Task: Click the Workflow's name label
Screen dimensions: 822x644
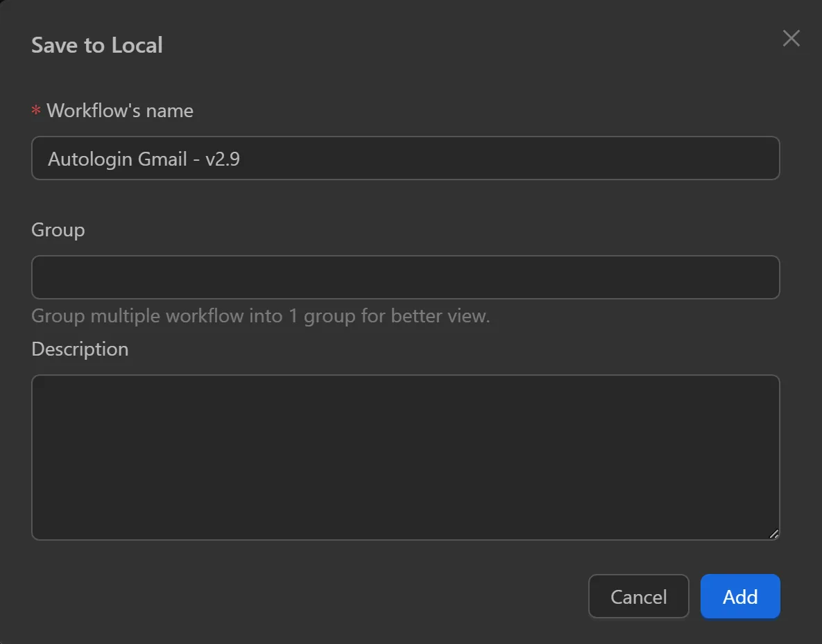Action: pos(119,110)
